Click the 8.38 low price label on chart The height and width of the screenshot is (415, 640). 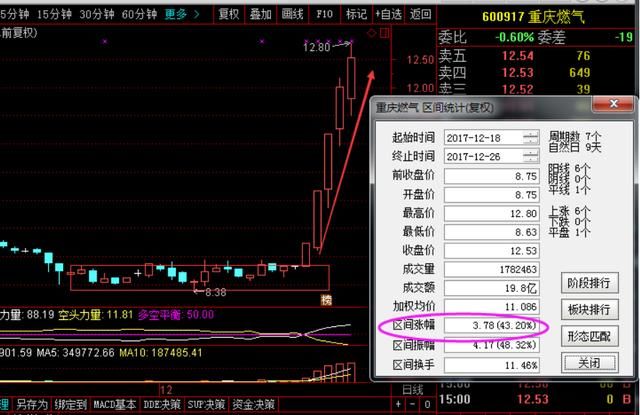[216, 292]
